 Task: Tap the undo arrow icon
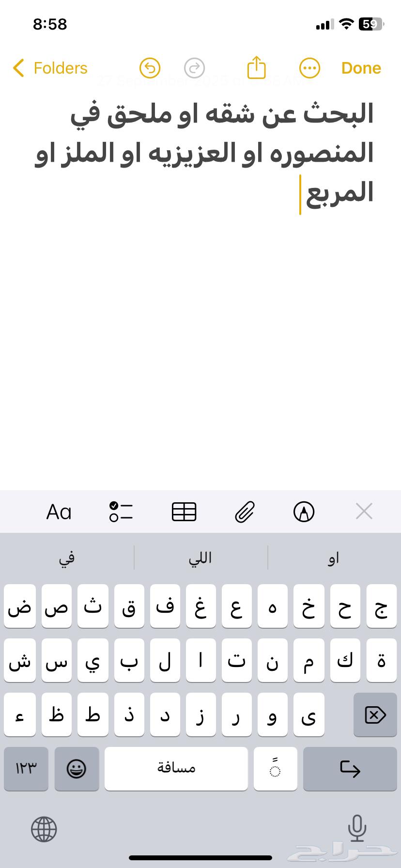pyautogui.click(x=150, y=68)
